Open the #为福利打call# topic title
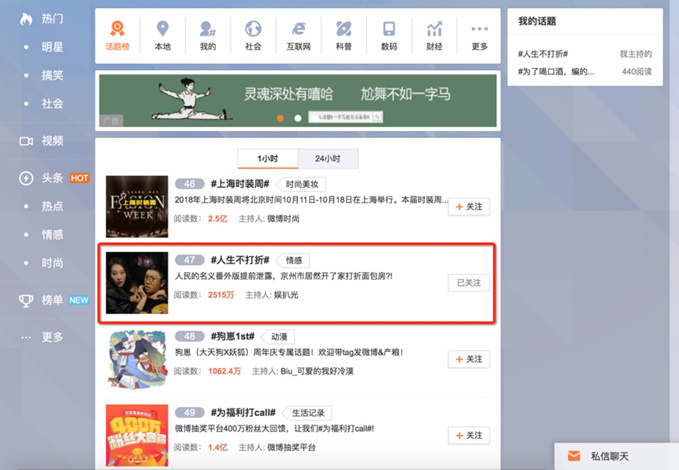The width and height of the screenshot is (679, 470). (243, 412)
